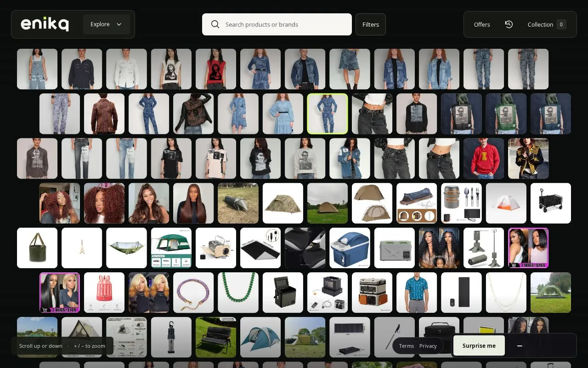
Task: Open the Offers section
Action: (x=482, y=24)
